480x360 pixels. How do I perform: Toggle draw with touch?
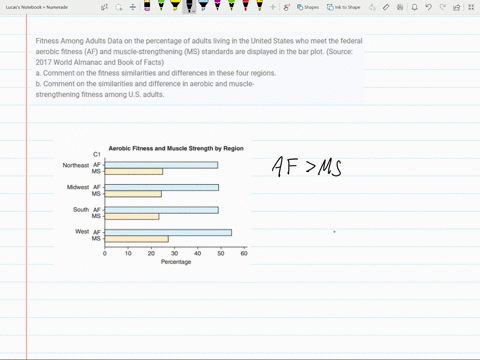pos(286,7)
